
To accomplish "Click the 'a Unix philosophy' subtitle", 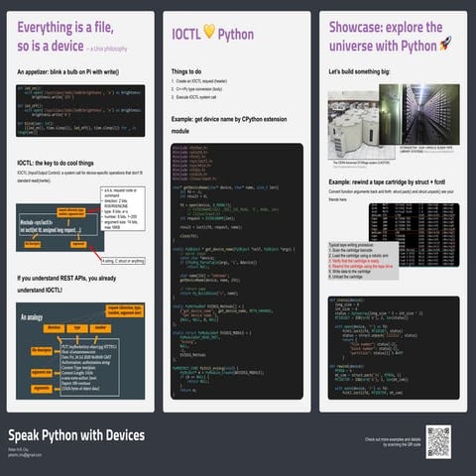I will pyautogui.click(x=107, y=49).
